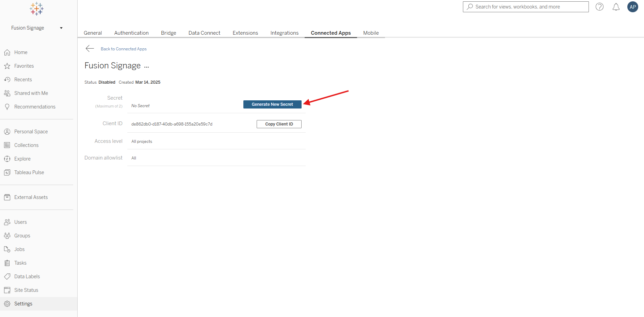Click the 'All projects' access level value
Viewport: 644px width, 317px height.
142,141
